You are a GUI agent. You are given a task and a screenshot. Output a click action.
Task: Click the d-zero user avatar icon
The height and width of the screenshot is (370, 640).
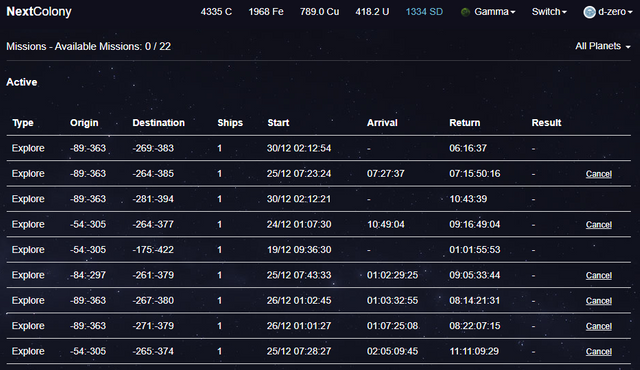pos(589,12)
